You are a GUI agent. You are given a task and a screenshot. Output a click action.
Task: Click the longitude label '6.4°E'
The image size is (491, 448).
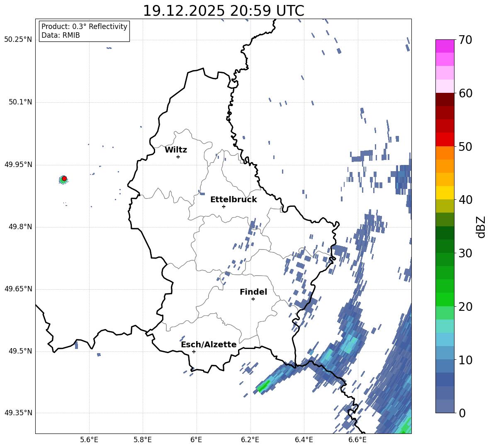304,440
